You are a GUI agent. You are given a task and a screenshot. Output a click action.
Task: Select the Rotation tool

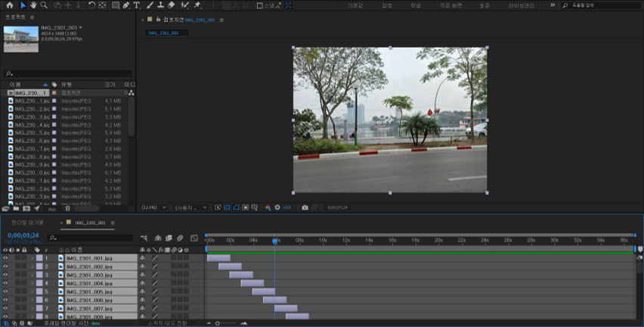click(x=91, y=5)
